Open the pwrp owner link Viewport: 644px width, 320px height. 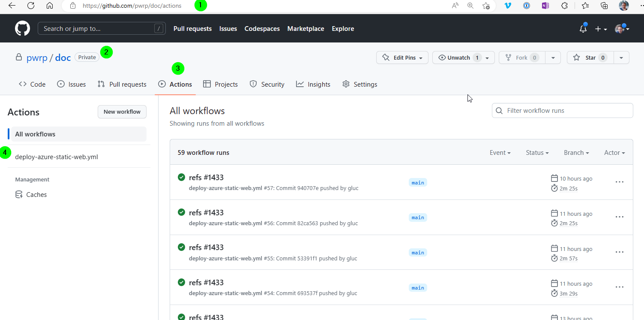click(37, 58)
